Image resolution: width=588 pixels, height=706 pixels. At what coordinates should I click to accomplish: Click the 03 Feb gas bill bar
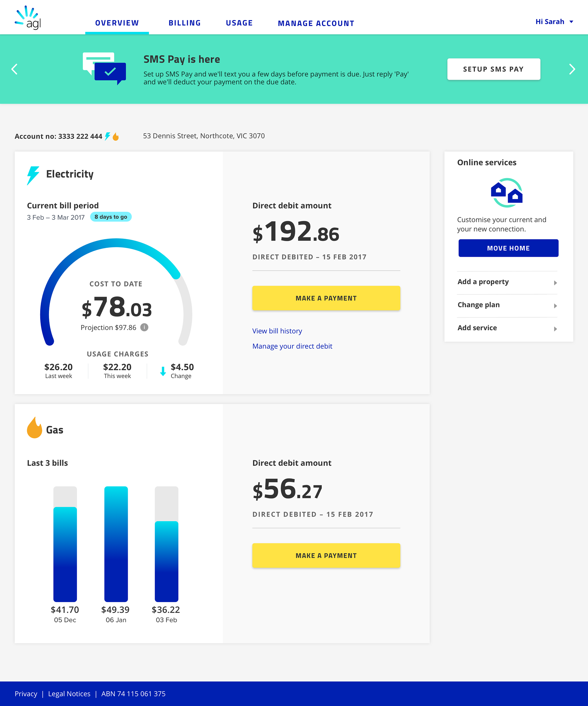coord(166,561)
